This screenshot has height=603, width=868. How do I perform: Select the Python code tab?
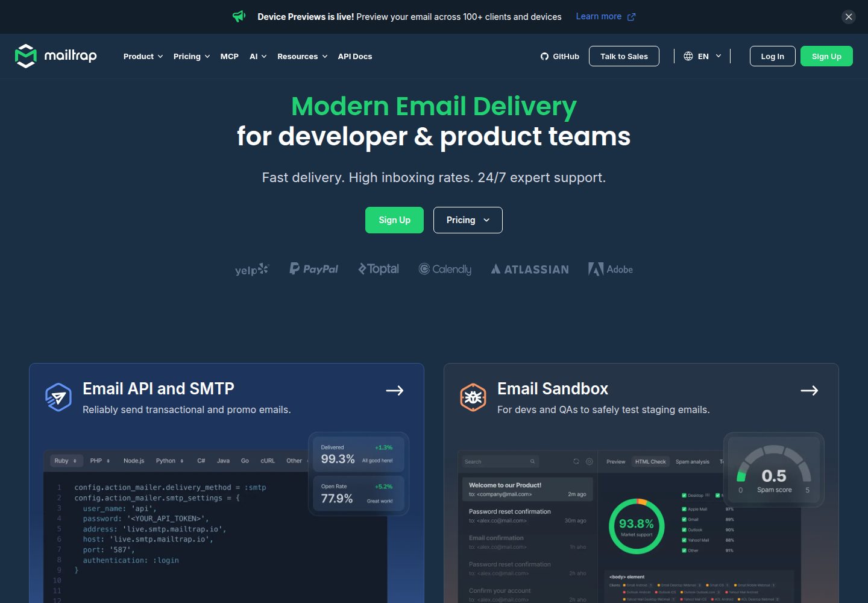point(169,461)
